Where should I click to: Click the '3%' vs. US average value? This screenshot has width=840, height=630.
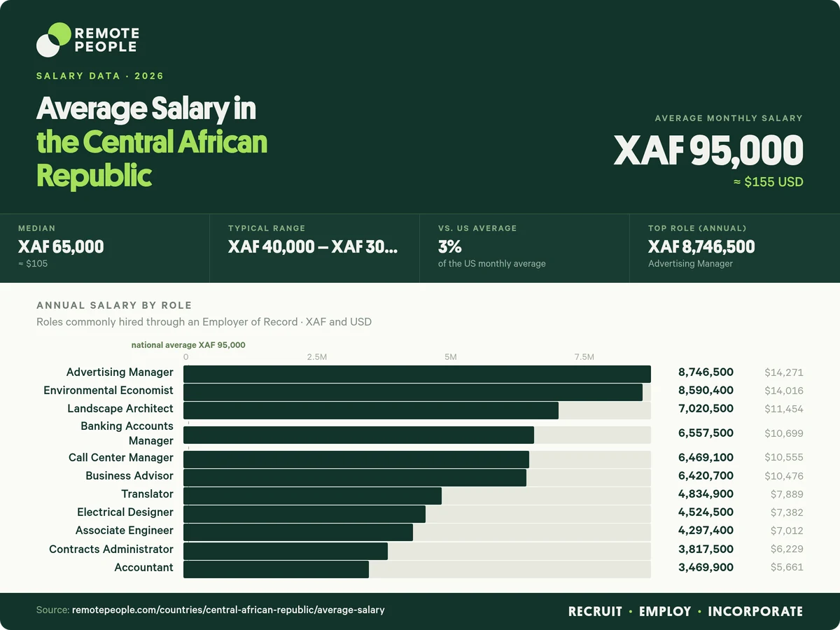coord(449,246)
